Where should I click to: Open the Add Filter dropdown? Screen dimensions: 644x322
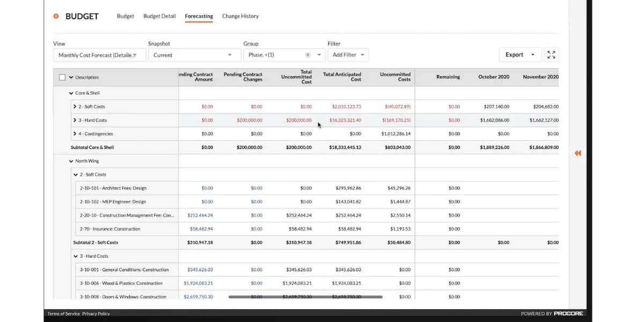pos(348,55)
